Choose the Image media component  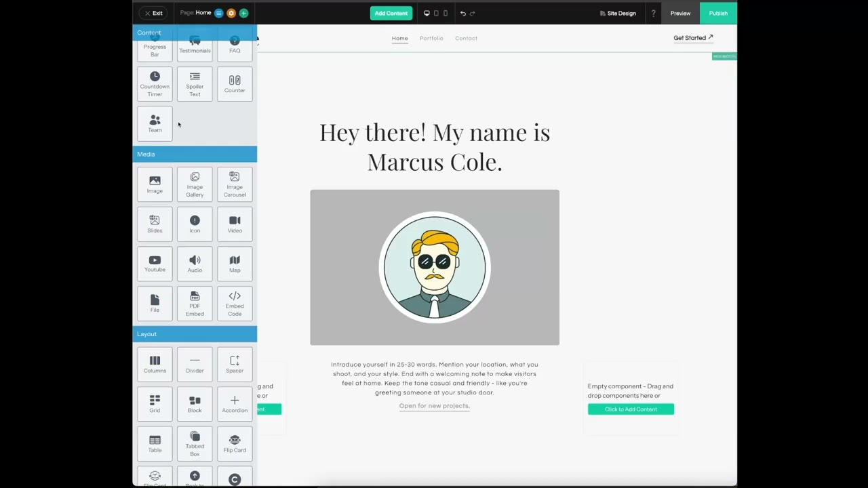[155, 184]
